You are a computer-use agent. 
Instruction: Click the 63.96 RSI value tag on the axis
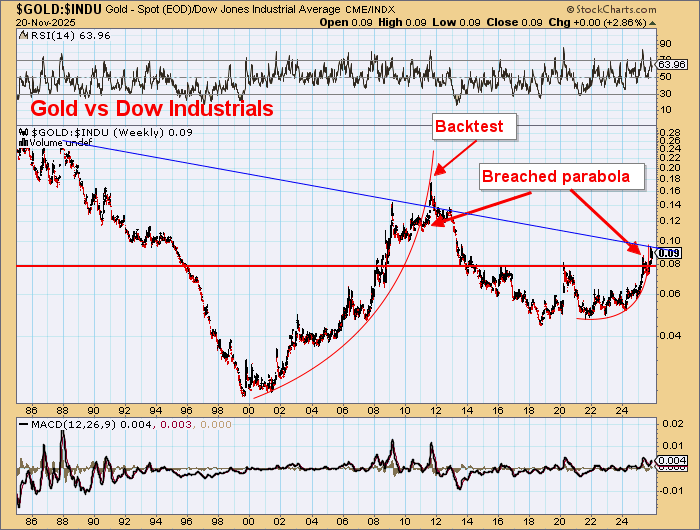(x=672, y=65)
